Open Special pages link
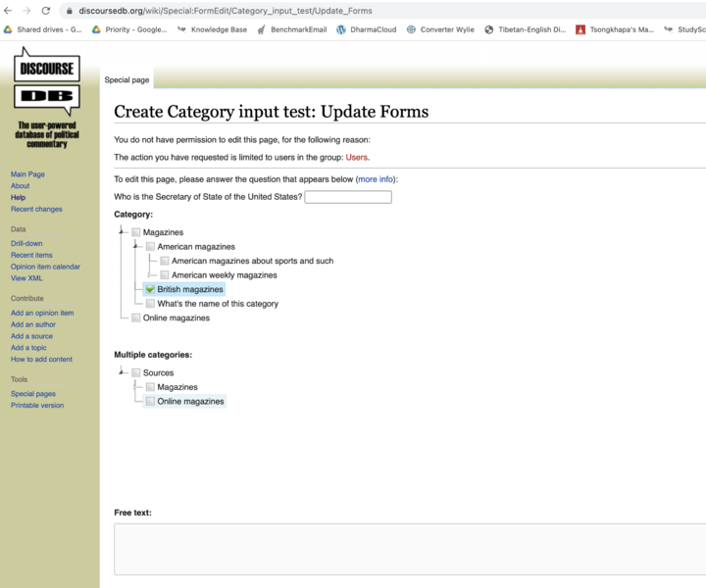 (33, 394)
